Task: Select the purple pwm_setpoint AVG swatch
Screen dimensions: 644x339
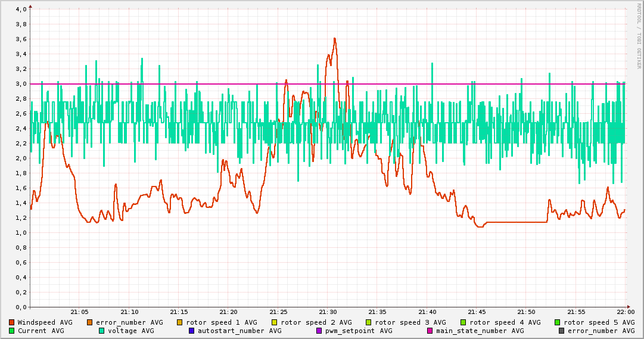Action: point(319,331)
